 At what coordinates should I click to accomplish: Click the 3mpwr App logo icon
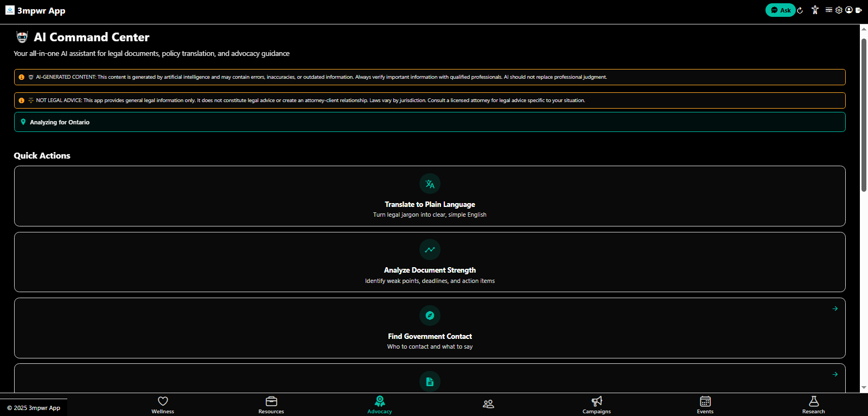point(10,10)
